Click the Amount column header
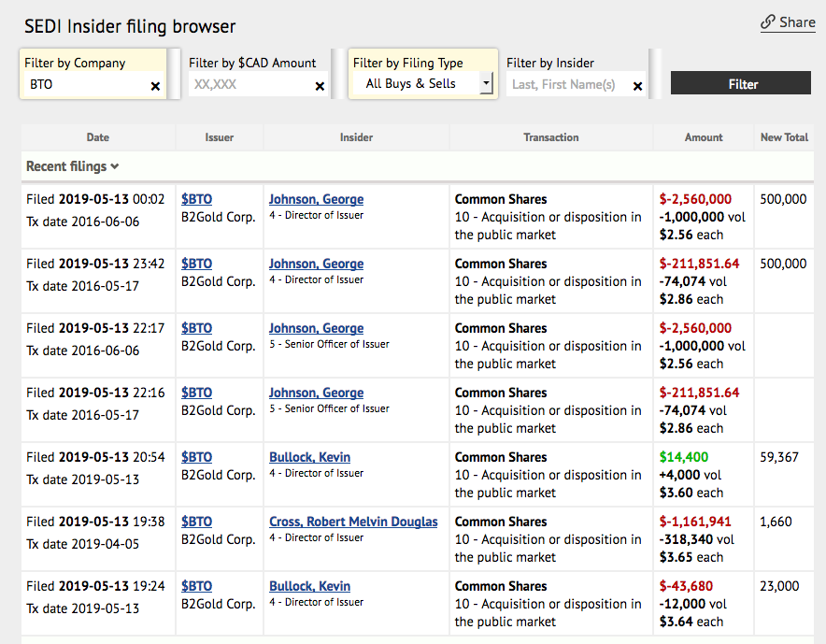The width and height of the screenshot is (826, 644). click(x=704, y=137)
